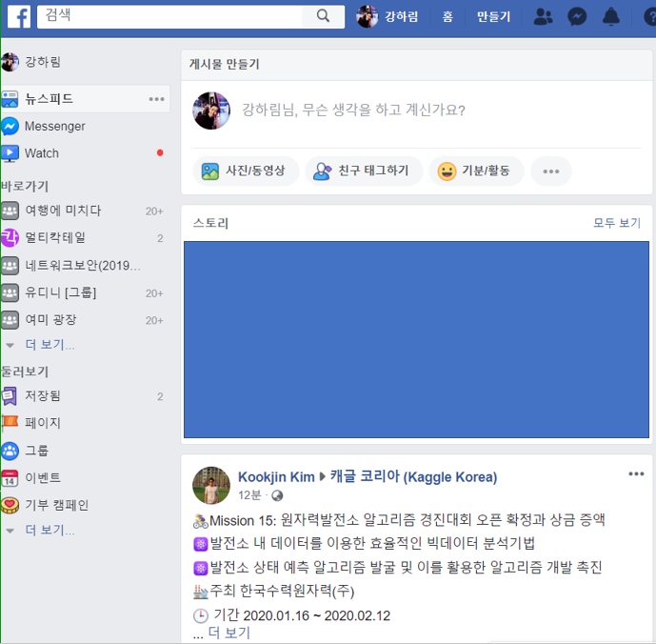Image resolution: width=656 pixels, height=644 pixels.
Task: Open 기부 캠페인 heart icon
Action: (x=10, y=505)
